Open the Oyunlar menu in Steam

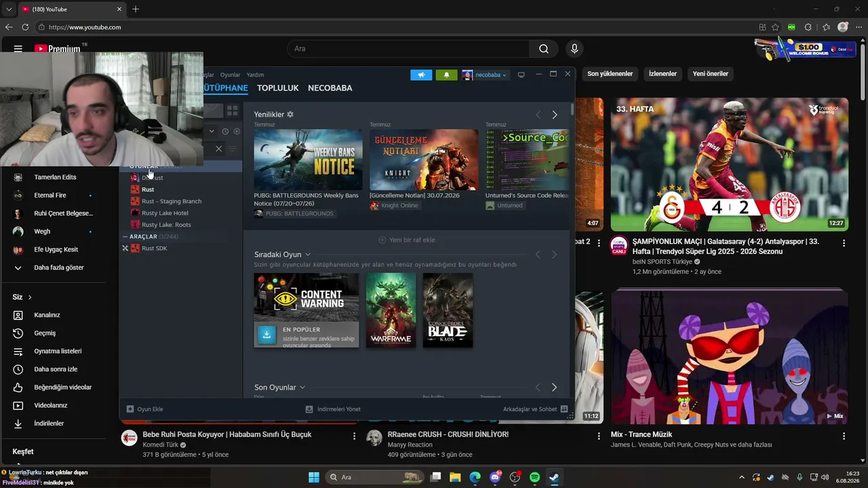(231, 75)
